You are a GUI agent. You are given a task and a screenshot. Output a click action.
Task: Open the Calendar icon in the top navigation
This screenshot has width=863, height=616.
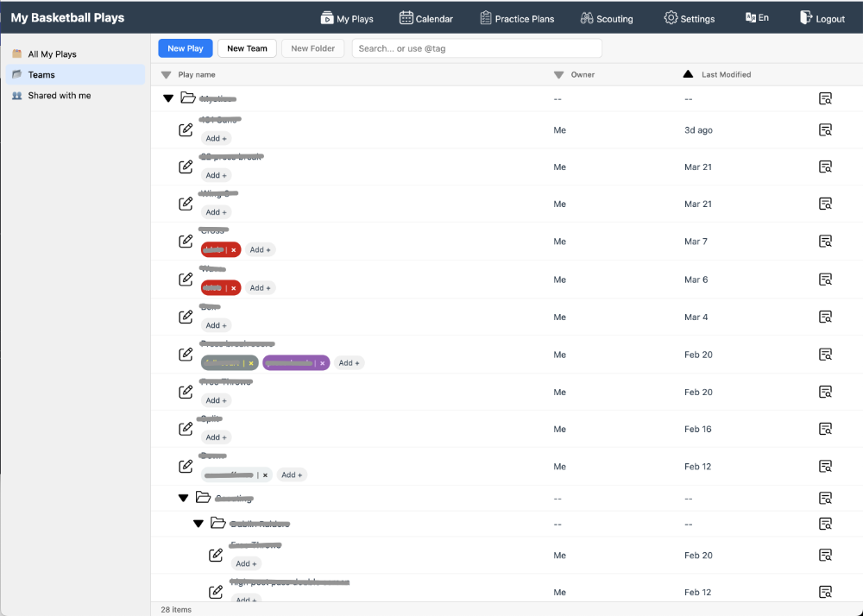[x=406, y=18]
